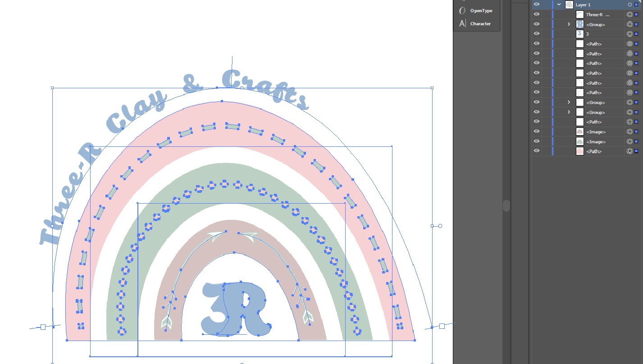Click the "3" layer's blue selection square
Screen dimensions: 643x364
tap(636, 34)
